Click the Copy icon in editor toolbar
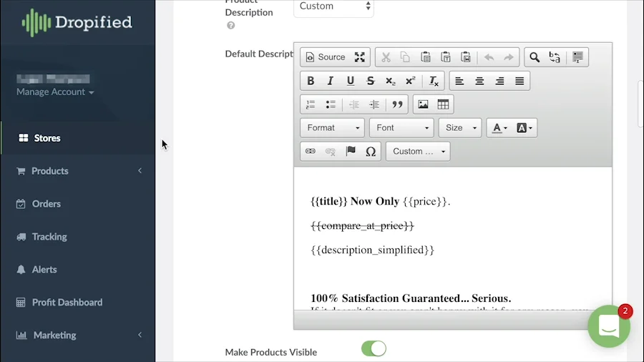Screen dimensions: 644x362 pos(406,57)
